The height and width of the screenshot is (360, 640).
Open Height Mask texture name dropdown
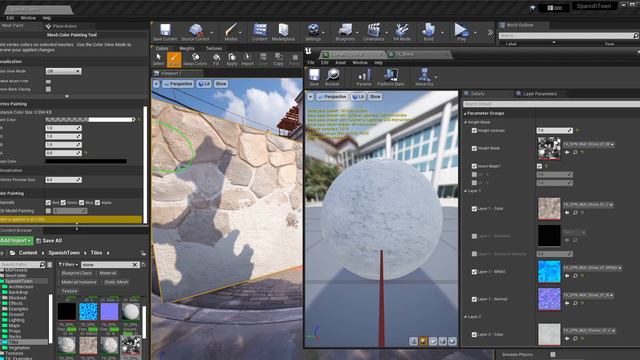[589, 144]
